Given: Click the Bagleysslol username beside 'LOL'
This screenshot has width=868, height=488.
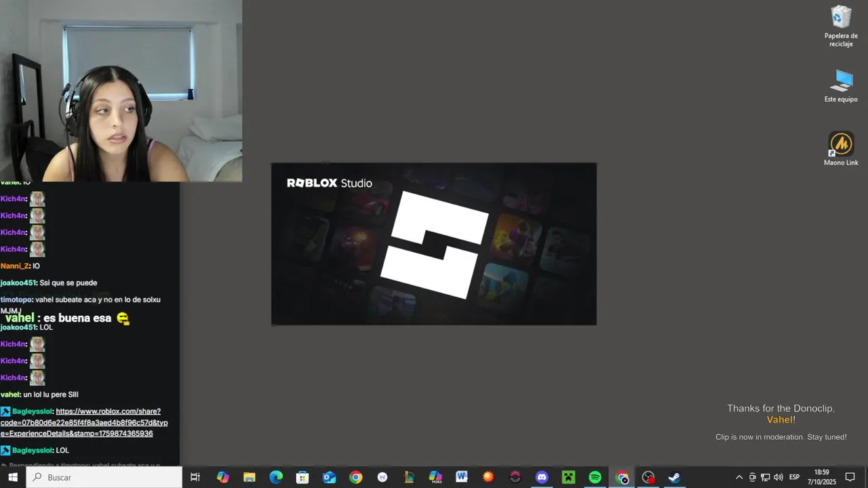Looking at the screenshot, I should click(x=32, y=450).
